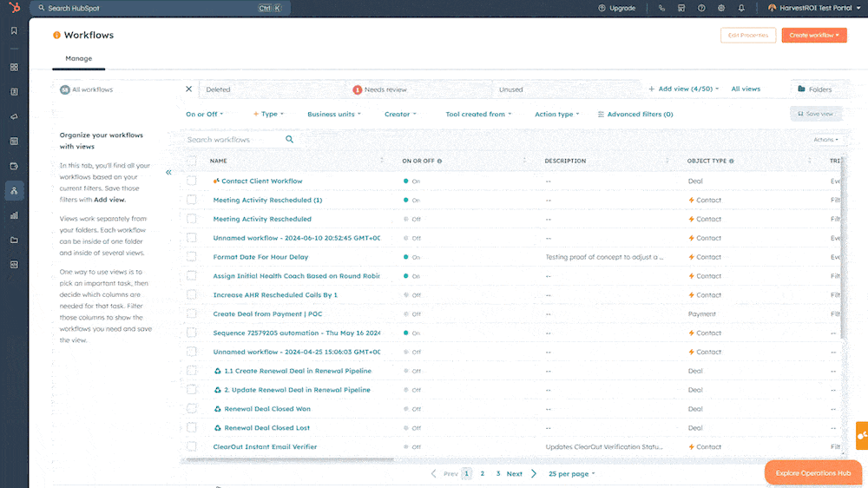
Task: Collapse the views info side panel
Action: click(168, 172)
